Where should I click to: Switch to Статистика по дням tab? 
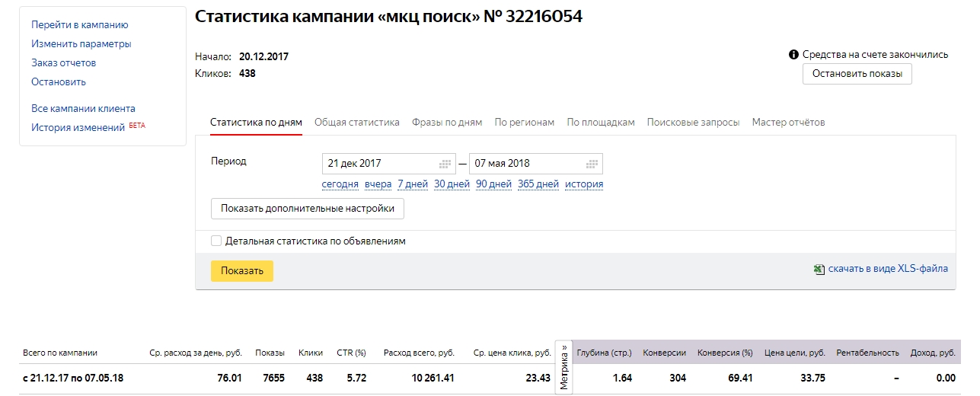click(256, 123)
